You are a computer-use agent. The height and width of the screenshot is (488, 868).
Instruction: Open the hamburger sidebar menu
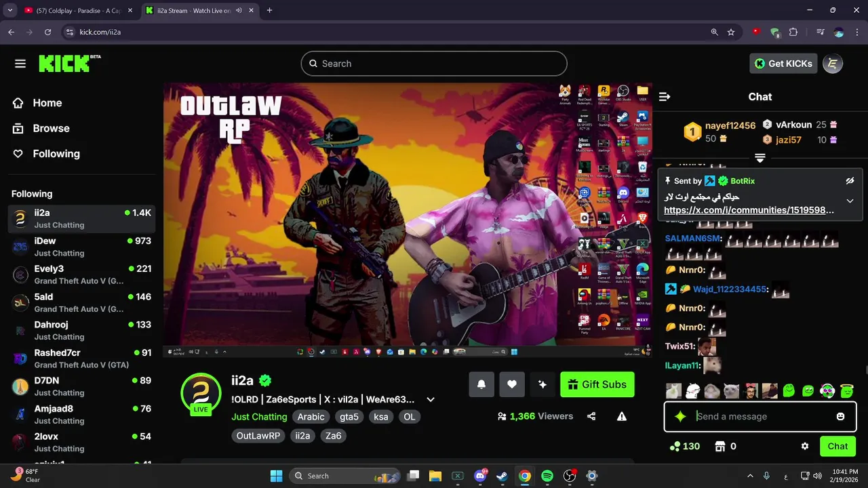pos(20,64)
